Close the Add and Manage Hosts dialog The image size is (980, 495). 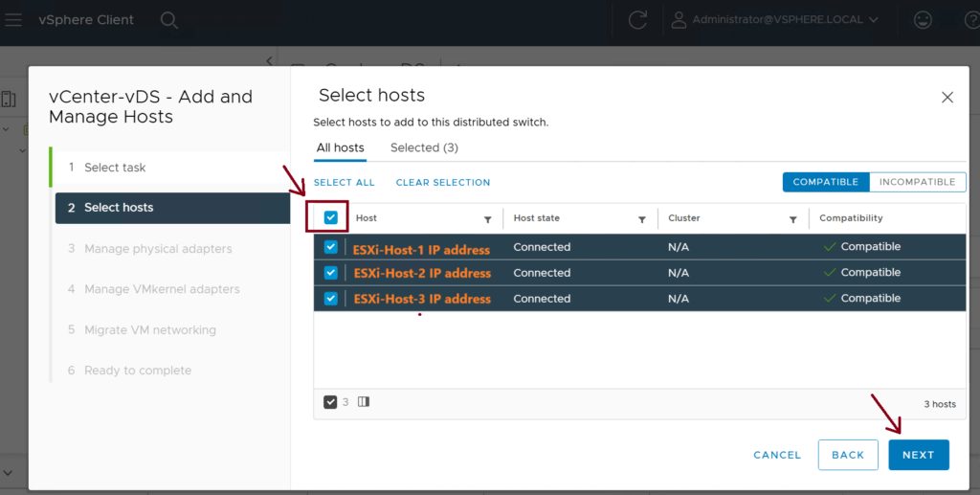[947, 98]
